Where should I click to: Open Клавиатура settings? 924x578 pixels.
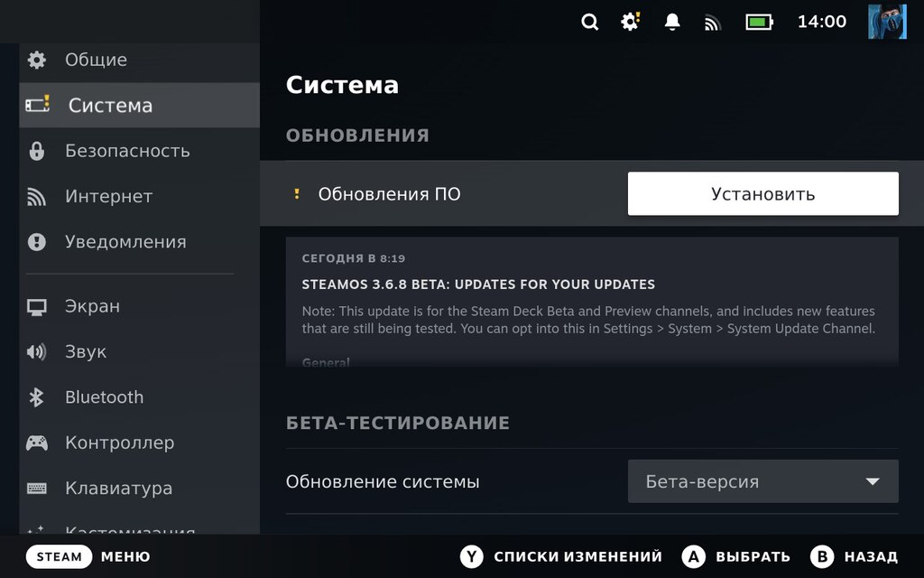pos(139,489)
